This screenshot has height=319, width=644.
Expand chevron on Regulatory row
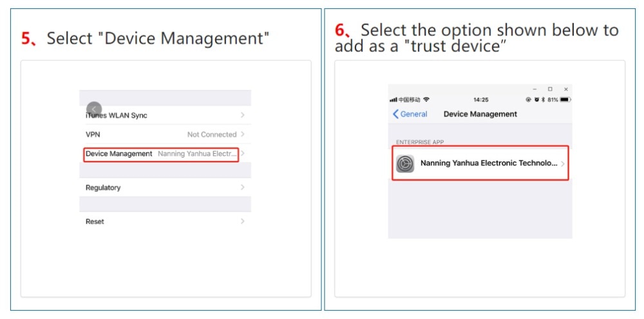(243, 187)
